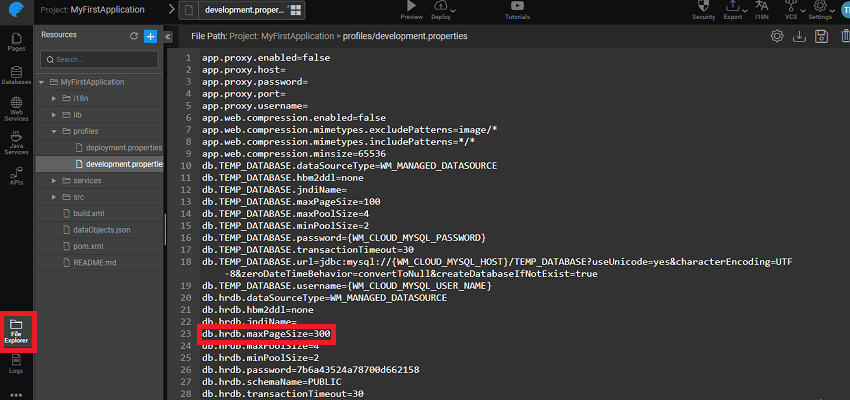Open Java Services in the sidebar
Image resolution: width=850 pixels, height=400 pixels.
16,141
